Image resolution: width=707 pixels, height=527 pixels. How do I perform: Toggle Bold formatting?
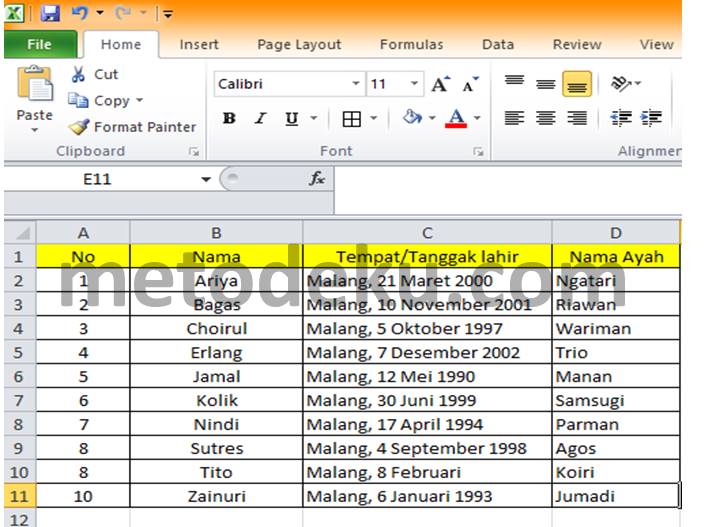pos(229,118)
